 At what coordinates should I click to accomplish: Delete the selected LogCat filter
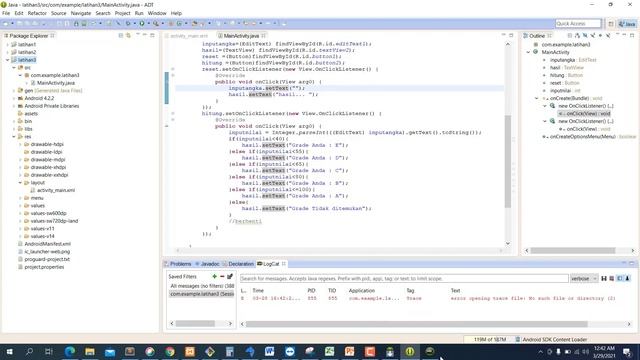[222, 276]
